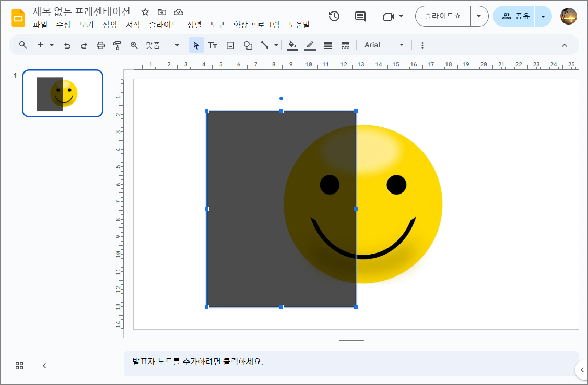The width and height of the screenshot is (588, 385).
Task: Open the fill color picker
Action: (x=292, y=45)
